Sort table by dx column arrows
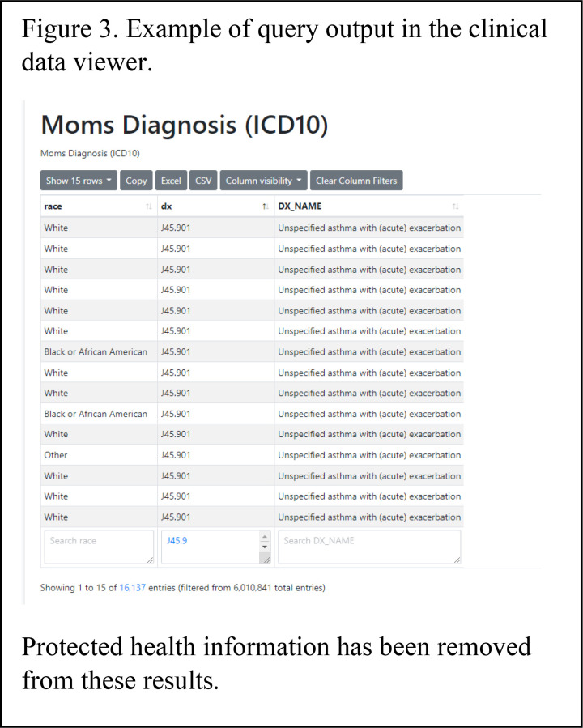 tap(266, 206)
